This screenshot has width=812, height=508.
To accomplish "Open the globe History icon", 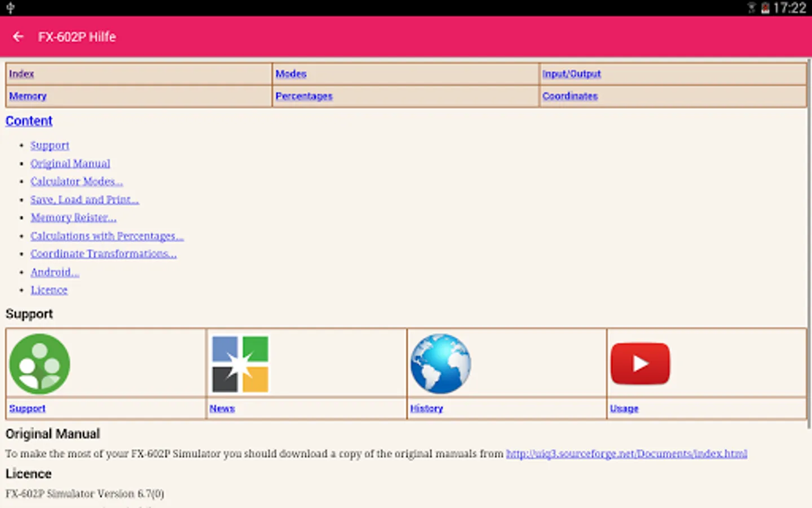I will click(x=440, y=364).
